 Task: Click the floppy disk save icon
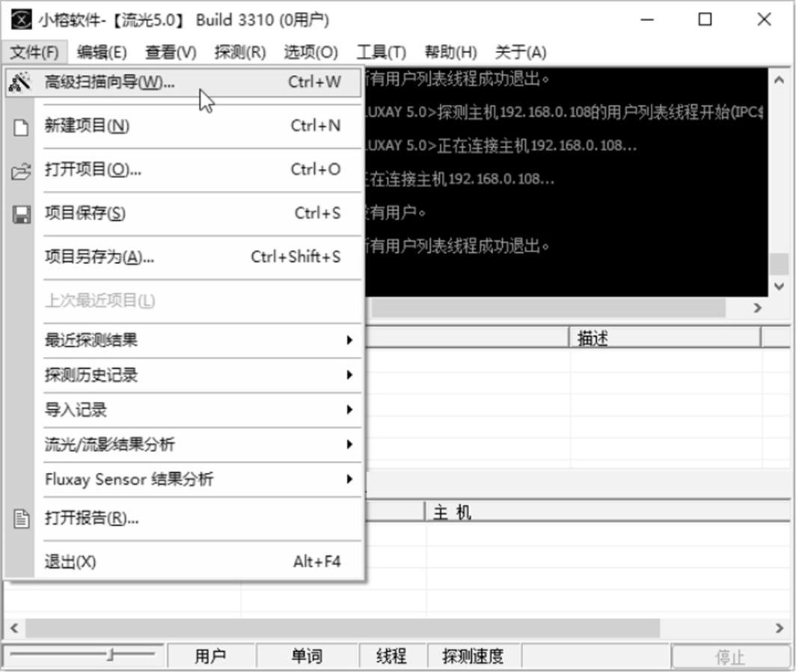point(21,214)
